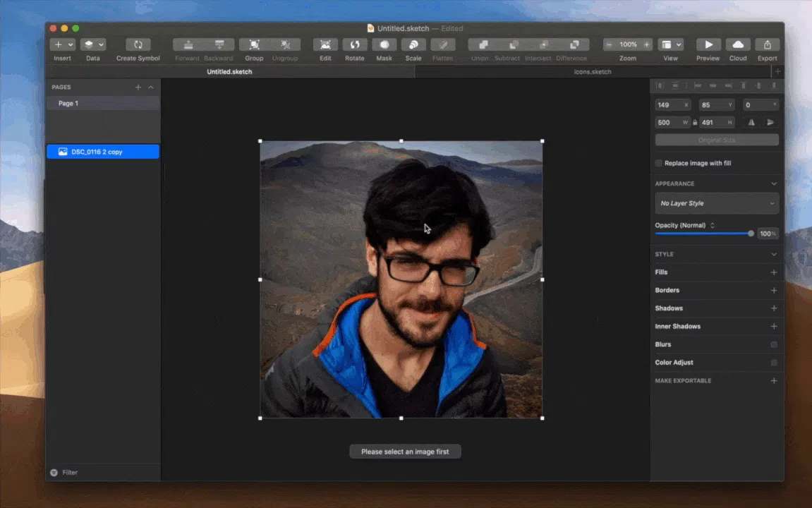Click the Rotate tool icon

[355, 45]
